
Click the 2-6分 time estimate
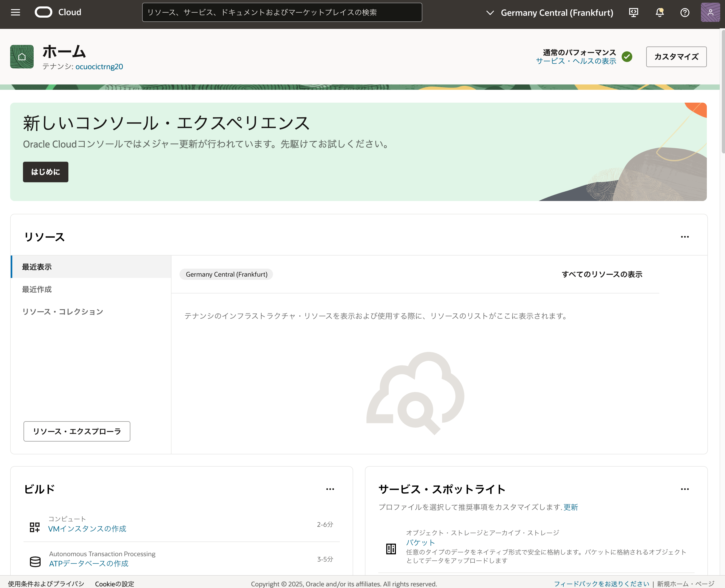coord(325,524)
